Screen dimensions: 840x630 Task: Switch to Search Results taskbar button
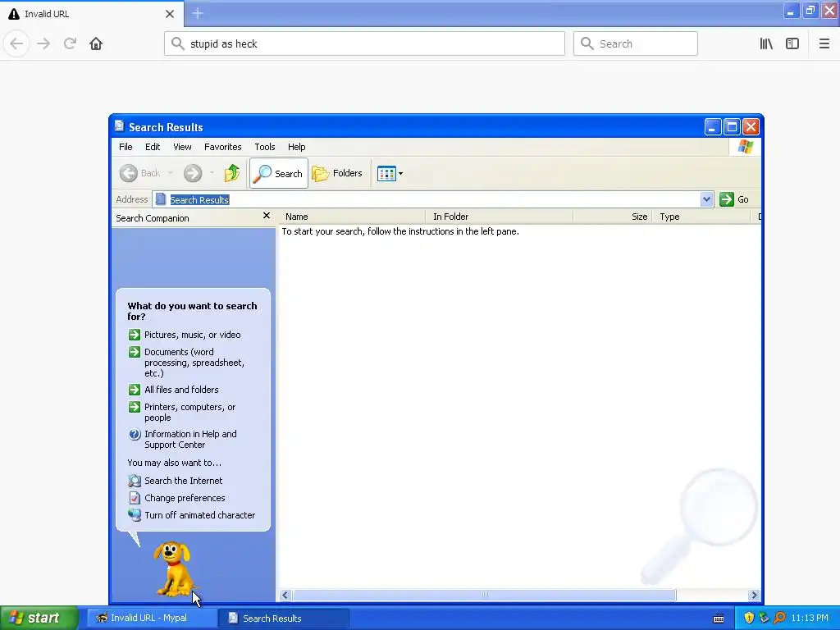[x=284, y=618]
